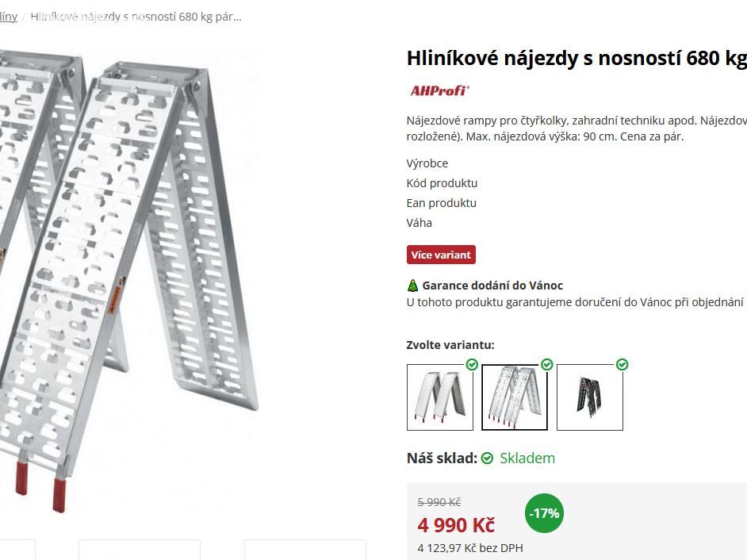Click the Skladem availability text
Viewport: 747px width, 560px height.
pos(527,458)
